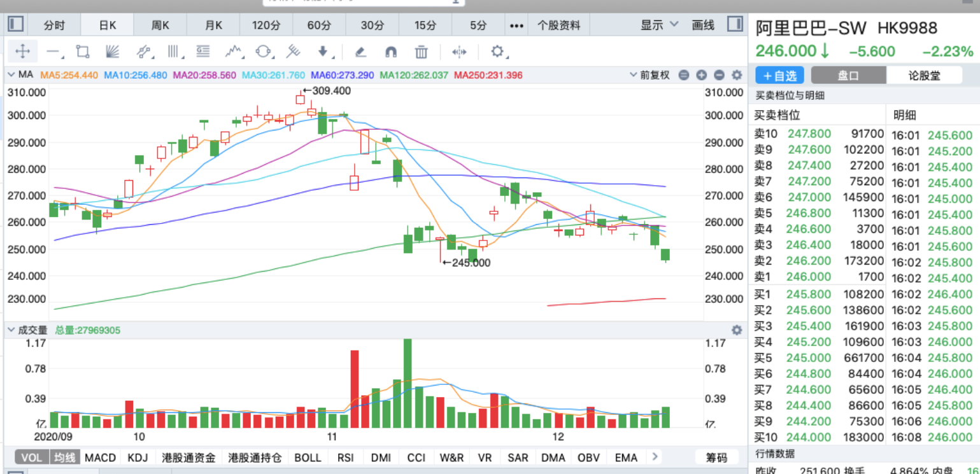The width and height of the screenshot is (980, 474).
Task: Switch to the 盘口 tab
Action: (848, 75)
